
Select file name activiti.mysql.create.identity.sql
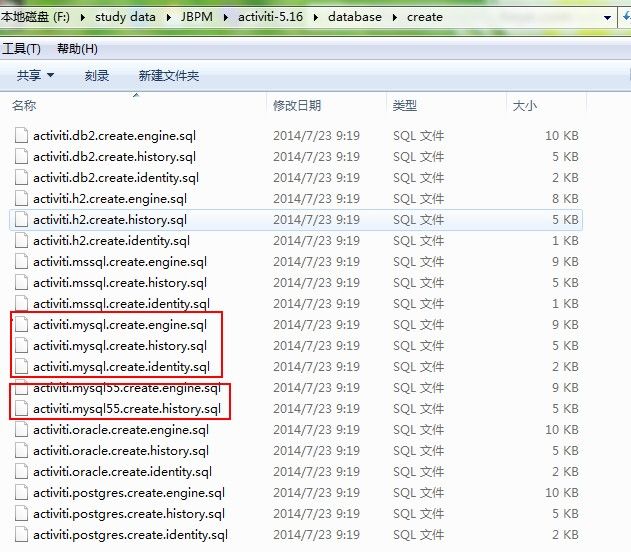pyautogui.click(x=122, y=367)
